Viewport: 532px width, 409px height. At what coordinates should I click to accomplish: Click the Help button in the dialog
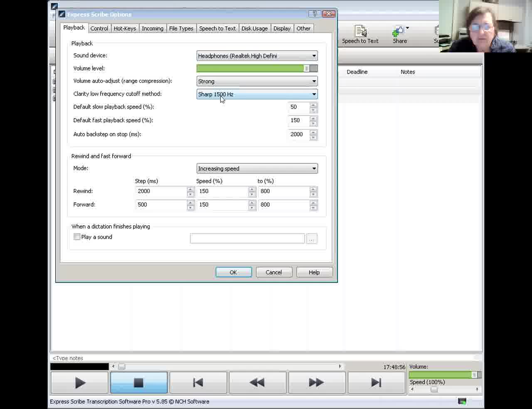click(x=314, y=272)
